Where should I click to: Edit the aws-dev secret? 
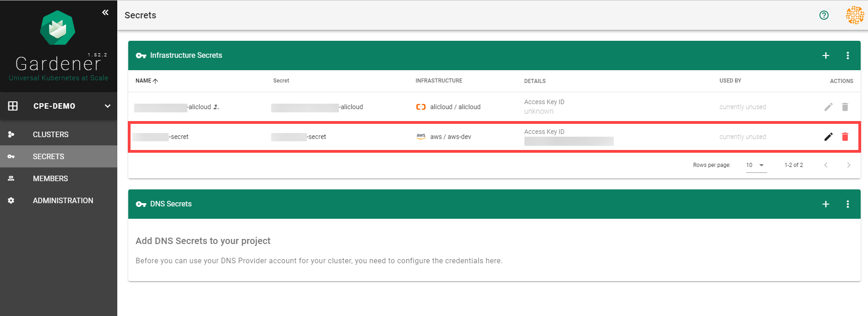click(x=828, y=137)
